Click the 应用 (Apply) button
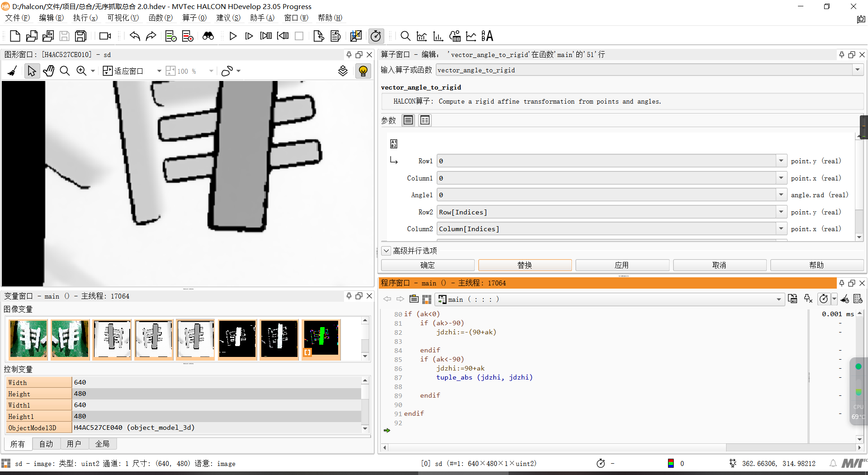Viewport: 868px width, 475px height. [622, 265]
